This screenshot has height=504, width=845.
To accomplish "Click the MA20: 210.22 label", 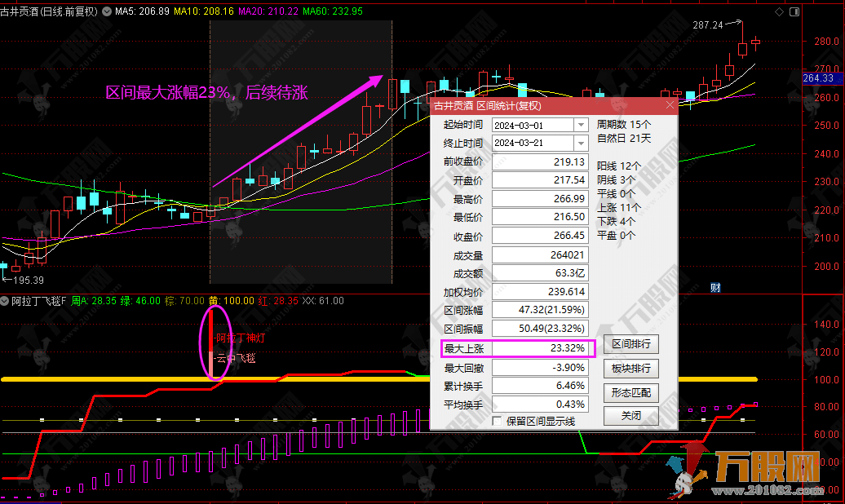I will point(268,11).
